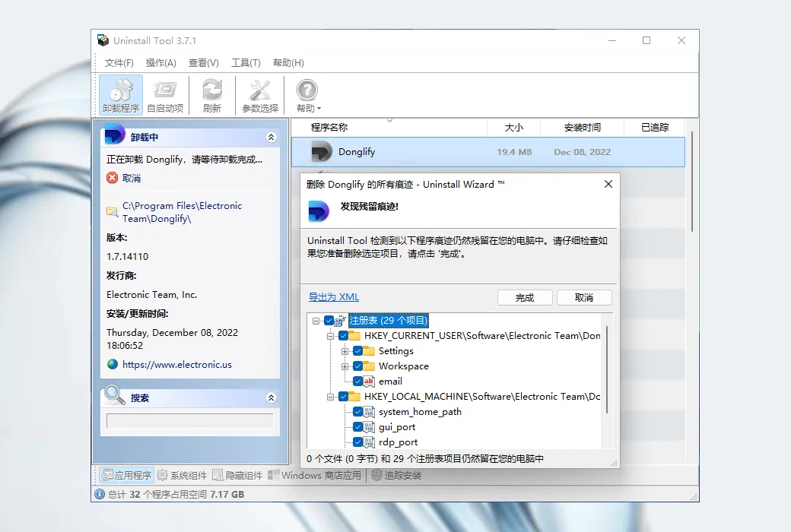791x532 pixels.
Task: Switch to the 隐藏组件 tab
Action: [237, 475]
